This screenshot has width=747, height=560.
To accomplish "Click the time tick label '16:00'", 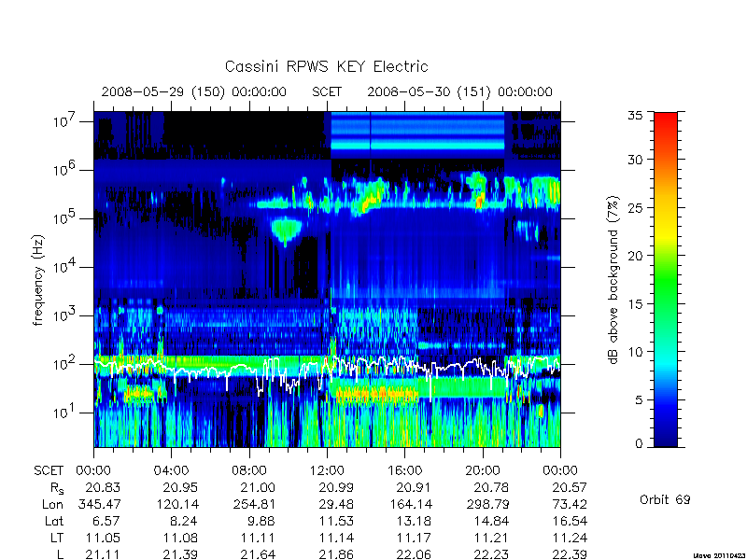I will click(x=404, y=470).
